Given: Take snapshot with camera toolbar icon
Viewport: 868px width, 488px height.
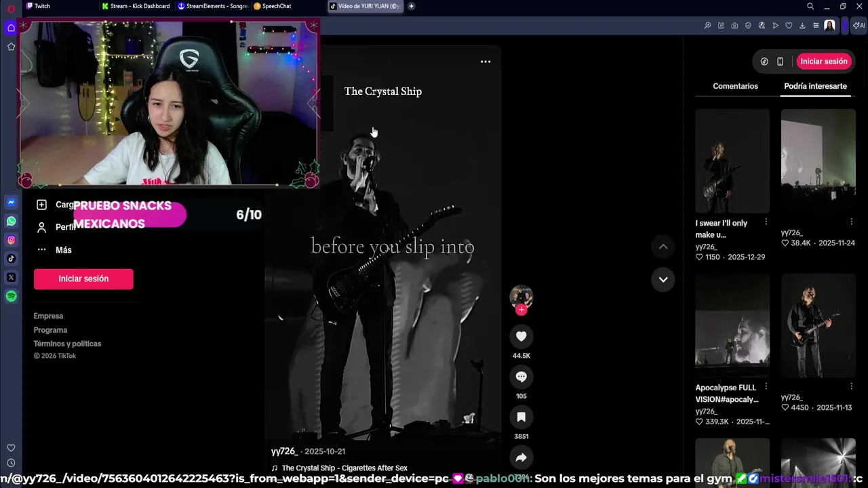Looking at the screenshot, I should [734, 26].
